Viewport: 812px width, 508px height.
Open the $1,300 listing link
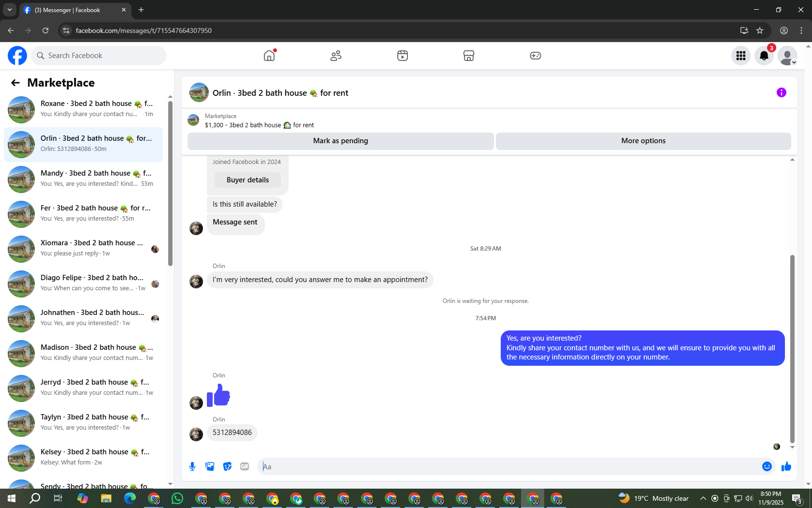(x=259, y=125)
